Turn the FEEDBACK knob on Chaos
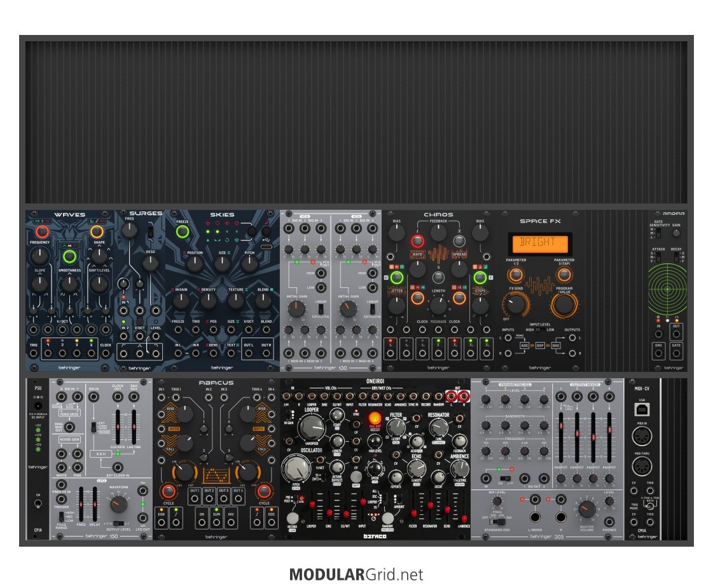The height and width of the screenshot is (588, 713). (438, 233)
